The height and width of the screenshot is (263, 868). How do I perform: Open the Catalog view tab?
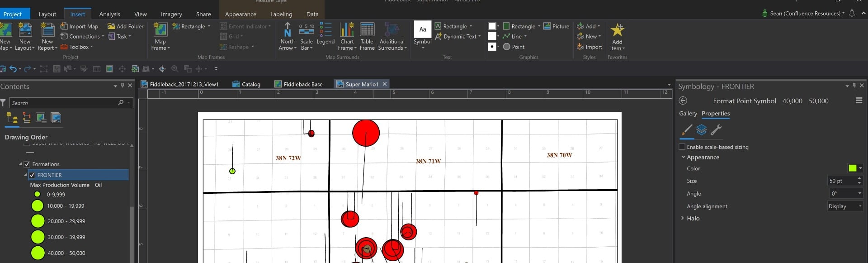(x=246, y=84)
